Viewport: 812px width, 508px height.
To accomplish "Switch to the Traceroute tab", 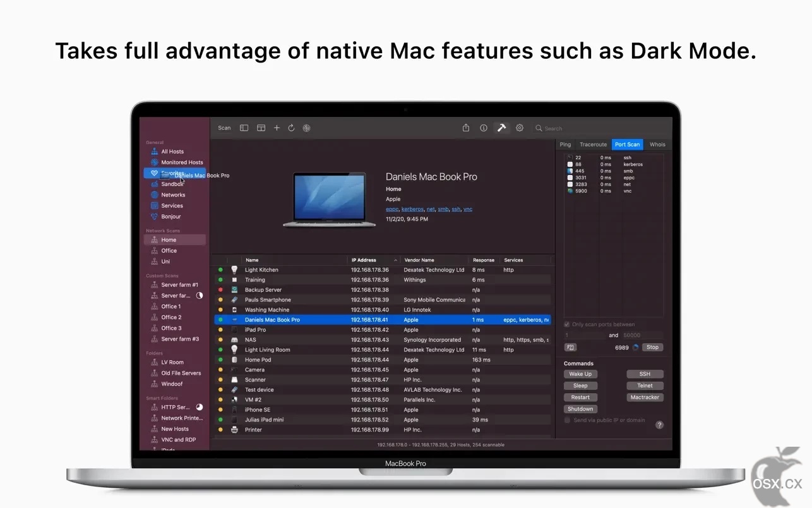I will pos(593,145).
